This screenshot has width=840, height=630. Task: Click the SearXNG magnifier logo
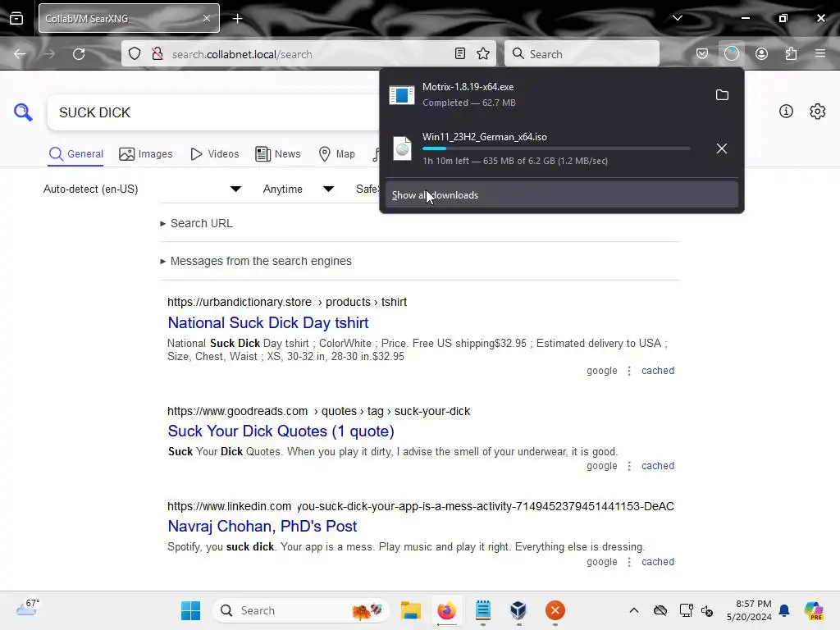(23, 112)
